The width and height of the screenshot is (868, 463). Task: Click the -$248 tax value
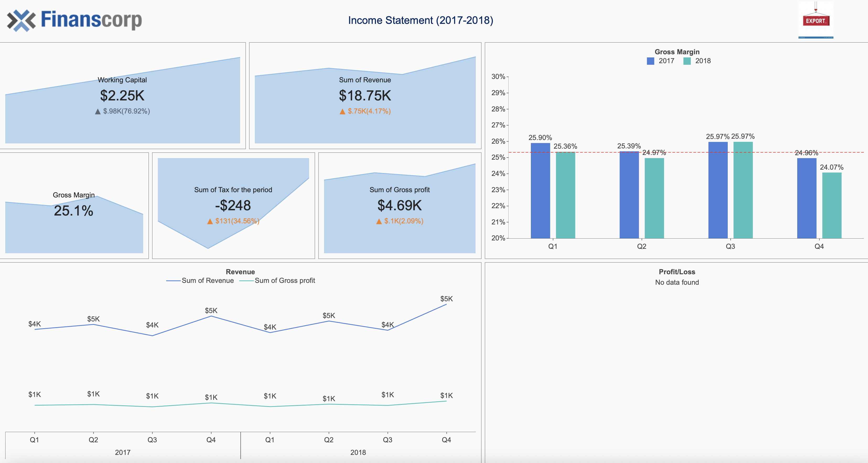click(x=233, y=206)
